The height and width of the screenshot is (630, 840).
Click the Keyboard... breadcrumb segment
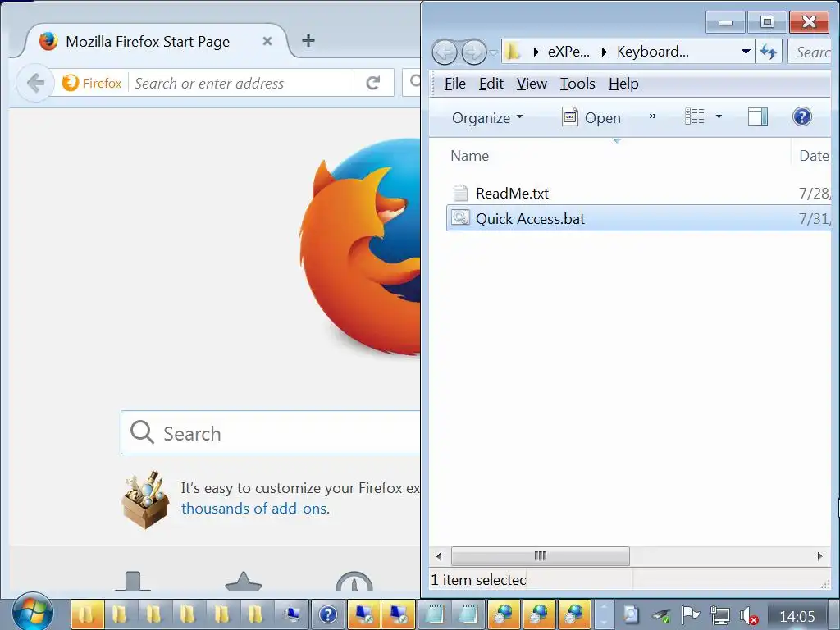pos(652,52)
